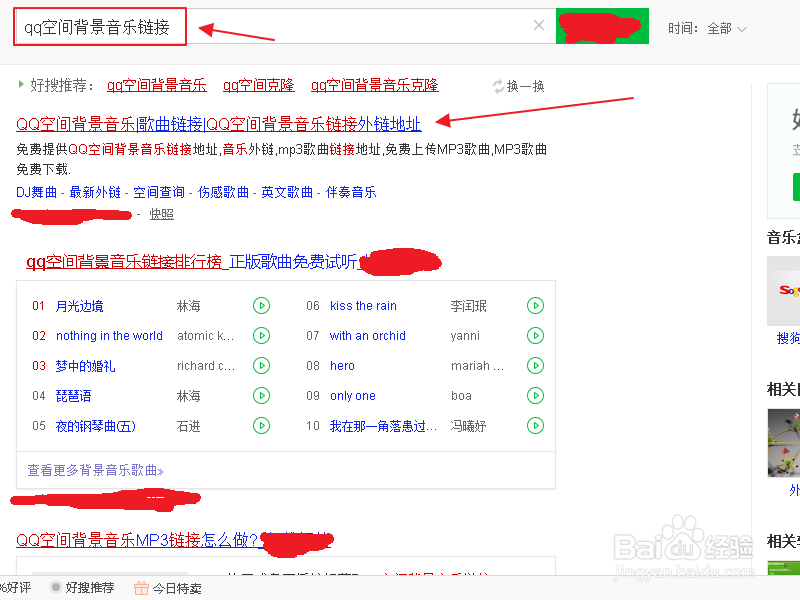Open song title only one
Image resolution: width=800 pixels, height=600 pixels.
[353, 396]
